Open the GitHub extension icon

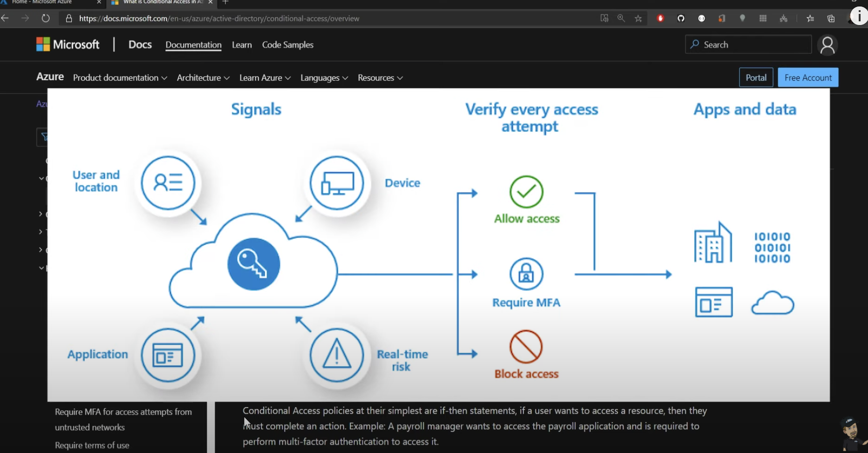681,19
